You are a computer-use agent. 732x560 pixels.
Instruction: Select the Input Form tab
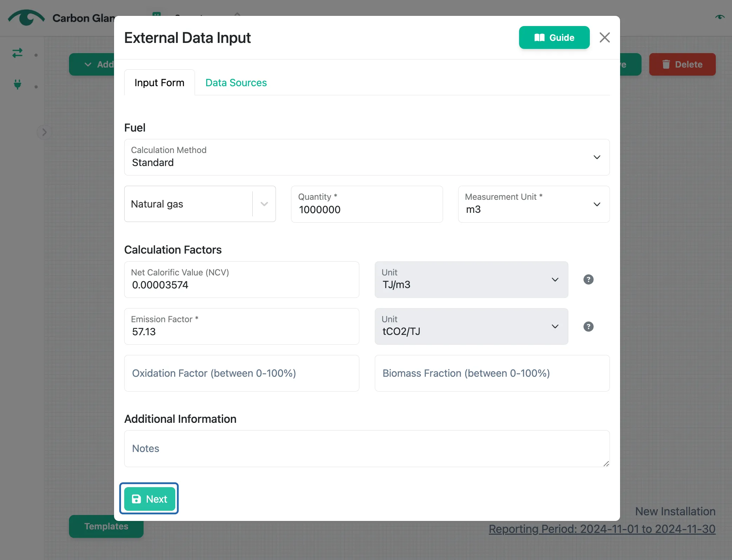(159, 83)
